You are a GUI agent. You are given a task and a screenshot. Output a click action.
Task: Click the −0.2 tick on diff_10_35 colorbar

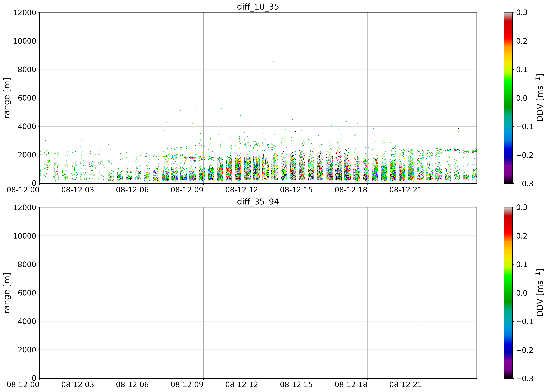click(525, 155)
